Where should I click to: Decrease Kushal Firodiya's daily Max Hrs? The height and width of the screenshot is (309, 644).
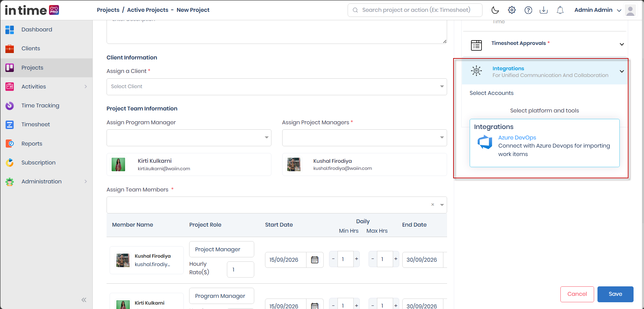pos(373,259)
